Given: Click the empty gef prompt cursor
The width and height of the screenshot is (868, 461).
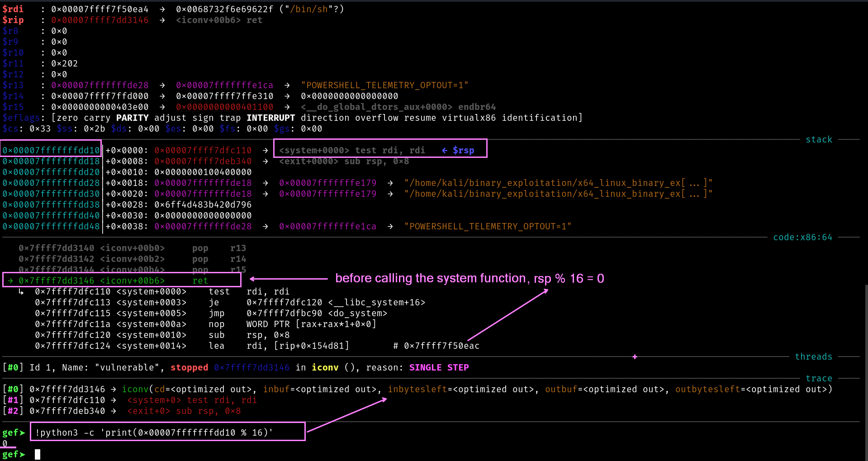Looking at the screenshot, I should coord(38,454).
